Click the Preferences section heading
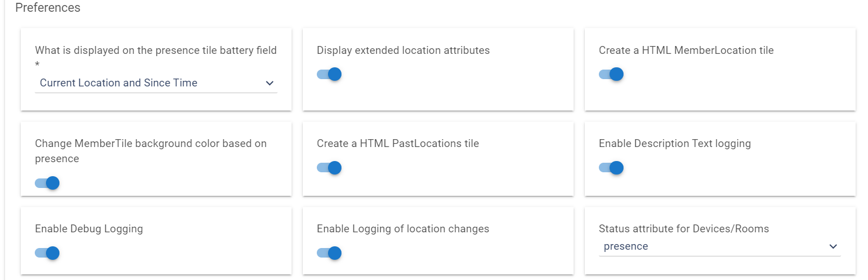 click(48, 8)
